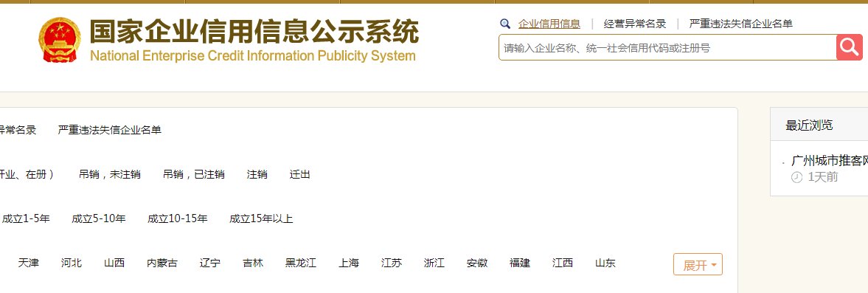Select the 严重违法失信企业名单 tab in header
The height and width of the screenshot is (293, 868).
pos(740,24)
